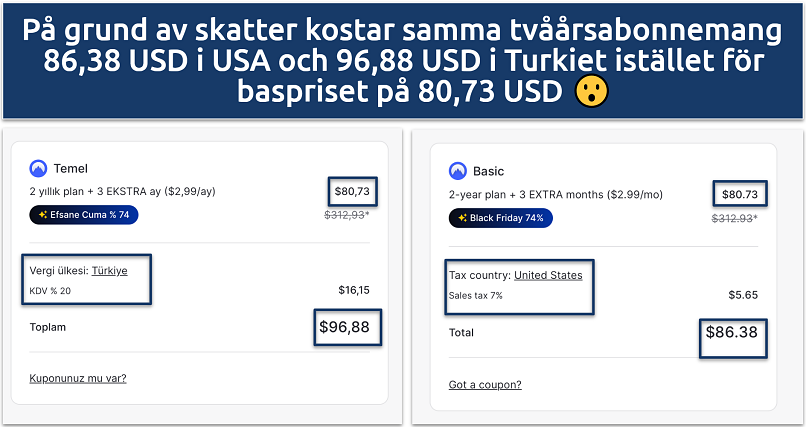The height and width of the screenshot is (427, 806).
Task: Click the Got a coupon? link
Action: tap(485, 385)
